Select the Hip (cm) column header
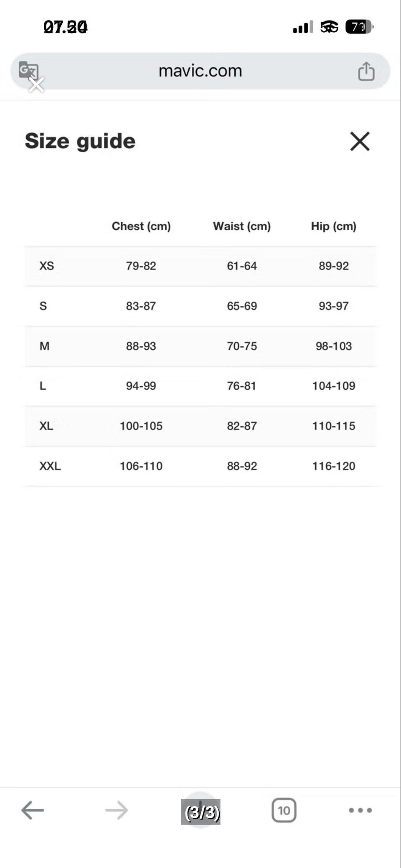401x868 pixels. [x=333, y=226]
